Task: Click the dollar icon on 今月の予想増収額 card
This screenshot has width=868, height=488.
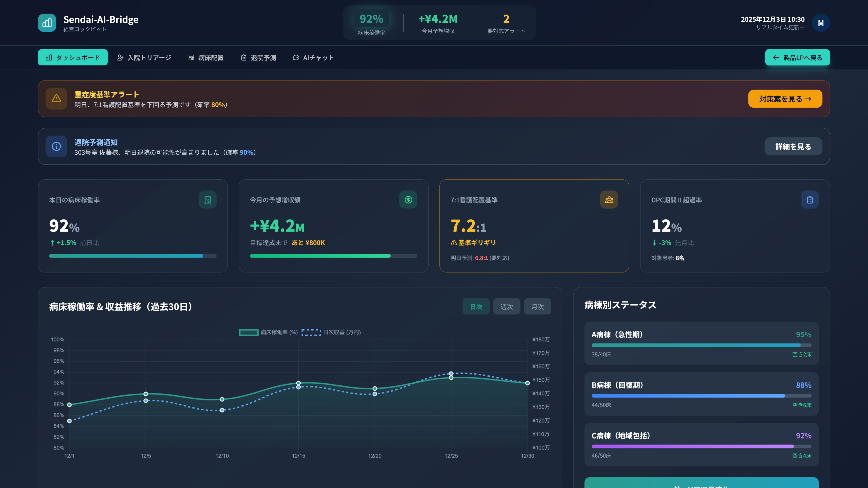Action: coord(408,199)
